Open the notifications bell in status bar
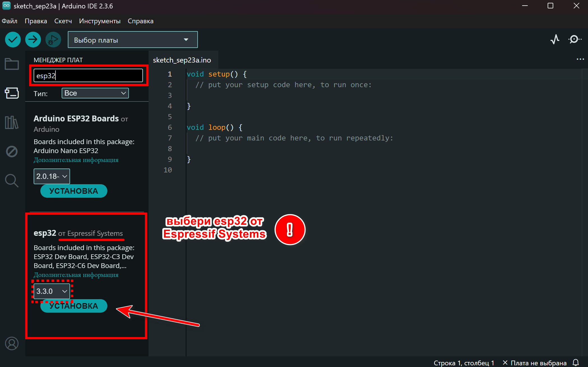 click(x=576, y=363)
